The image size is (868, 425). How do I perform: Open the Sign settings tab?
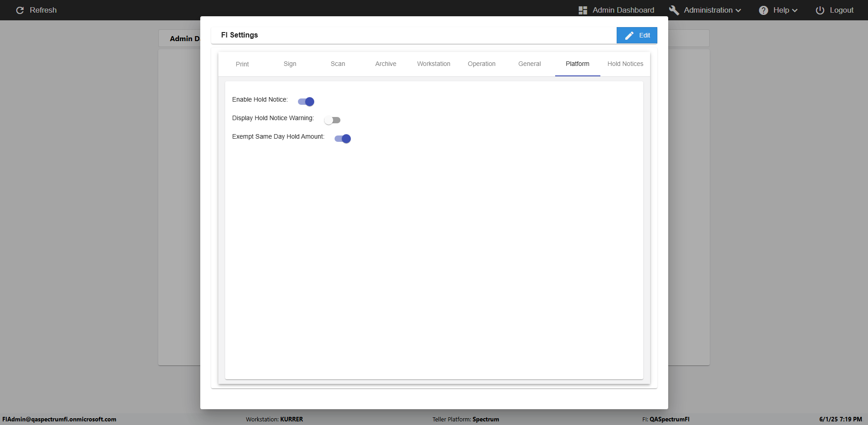point(290,64)
